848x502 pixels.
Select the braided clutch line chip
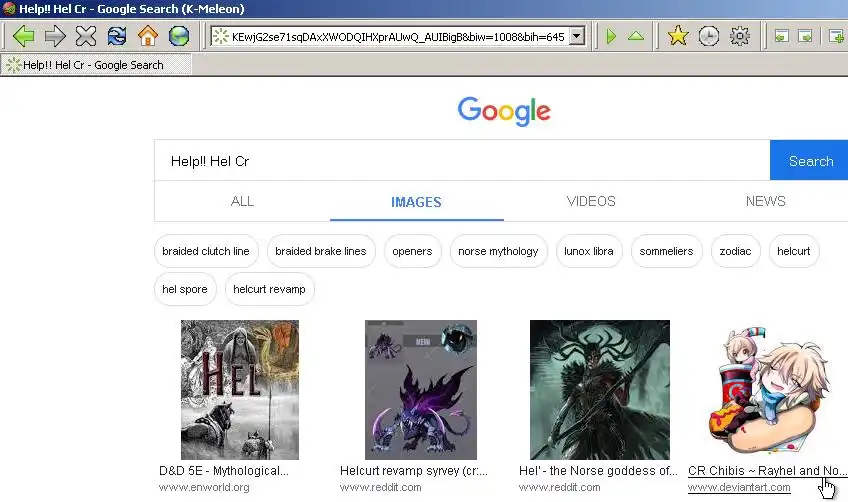click(206, 251)
